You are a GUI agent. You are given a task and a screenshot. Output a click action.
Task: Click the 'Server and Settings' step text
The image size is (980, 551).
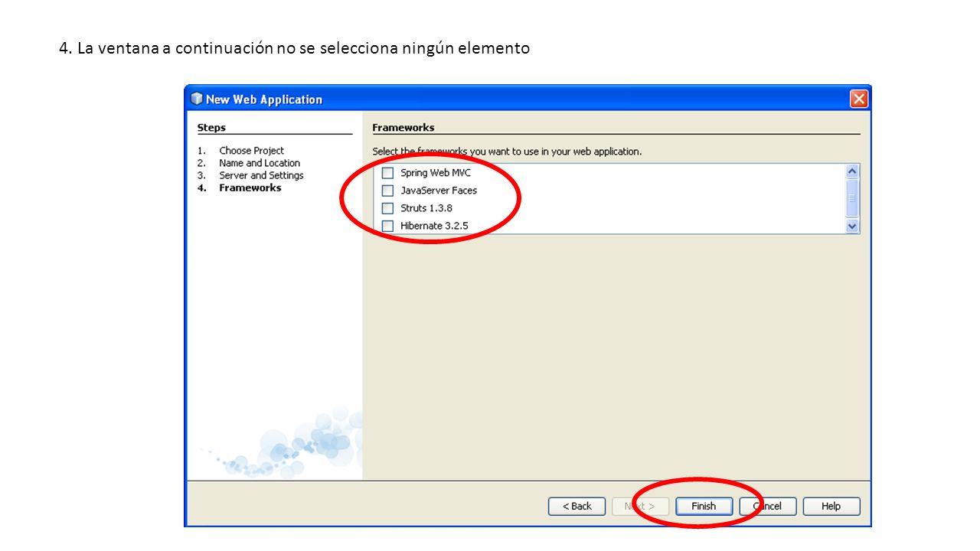tap(261, 175)
